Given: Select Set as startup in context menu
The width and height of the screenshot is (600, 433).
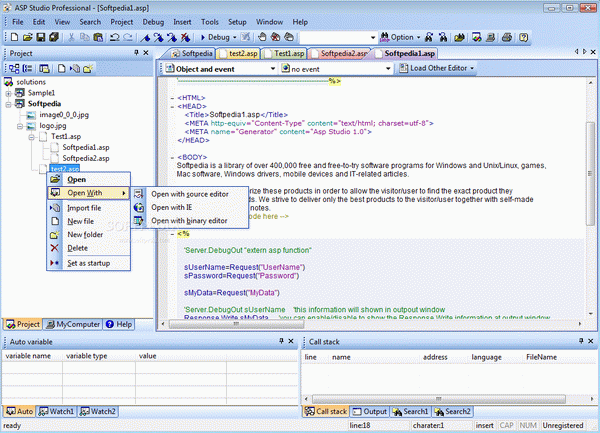Looking at the screenshot, I should (x=88, y=264).
